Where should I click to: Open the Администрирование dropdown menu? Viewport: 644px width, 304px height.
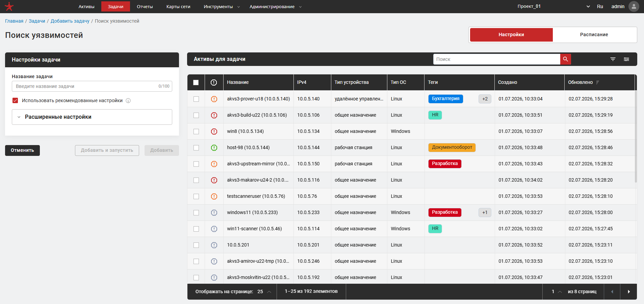(275, 6)
